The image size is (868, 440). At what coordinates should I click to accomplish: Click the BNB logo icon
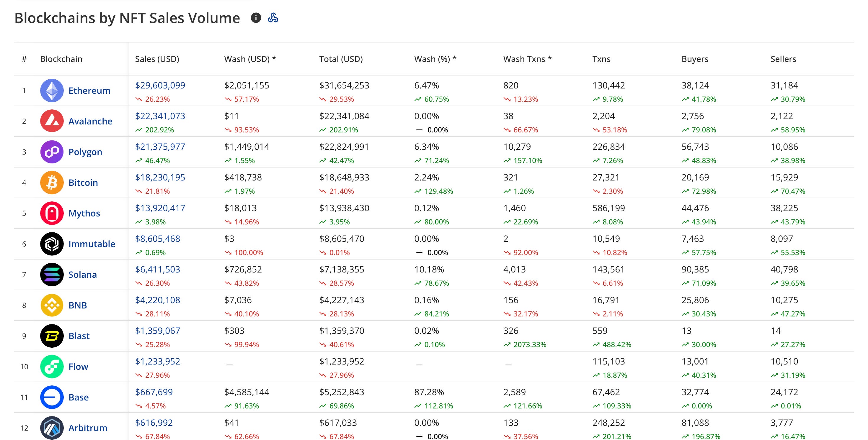52,305
